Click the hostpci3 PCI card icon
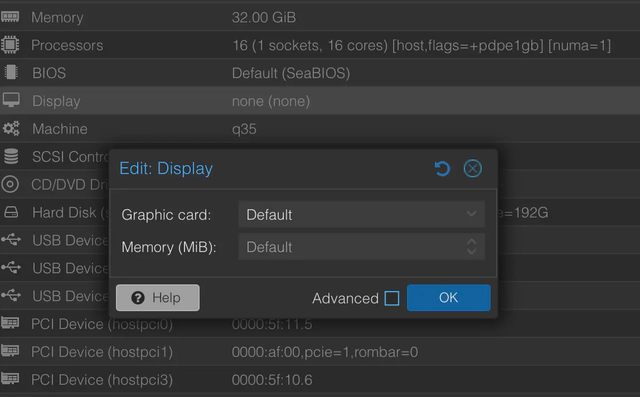 coord(10,379)
